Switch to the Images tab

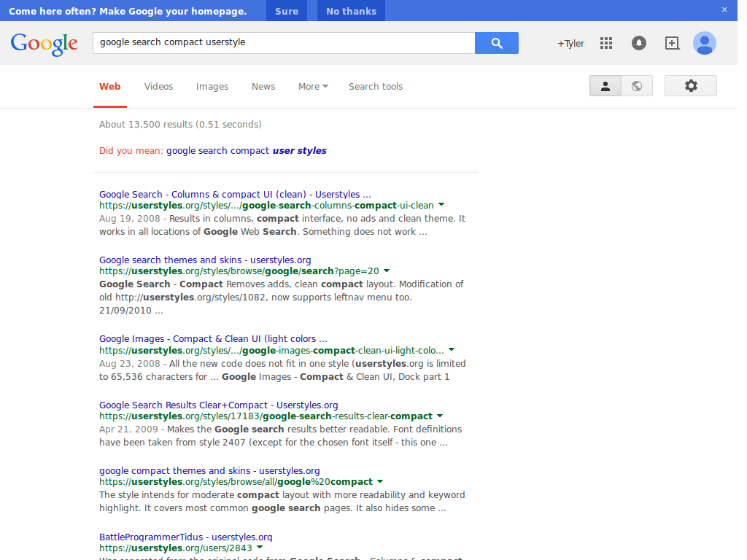pos(212,86)
